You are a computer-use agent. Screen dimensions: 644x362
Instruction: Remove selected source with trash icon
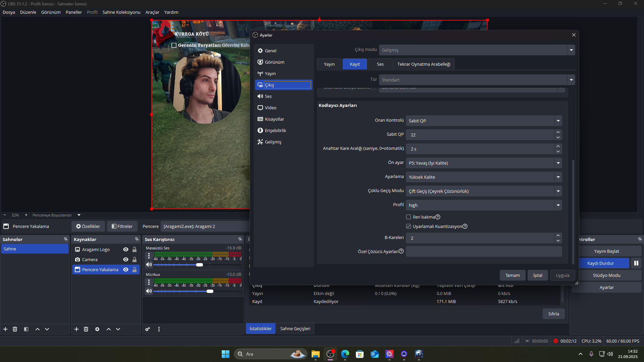tap(86, 329)
